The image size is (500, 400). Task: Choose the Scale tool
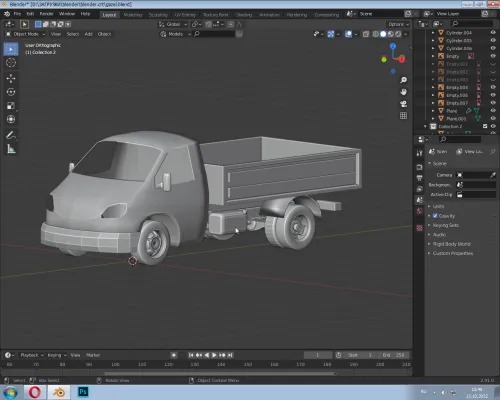(11, 106)
